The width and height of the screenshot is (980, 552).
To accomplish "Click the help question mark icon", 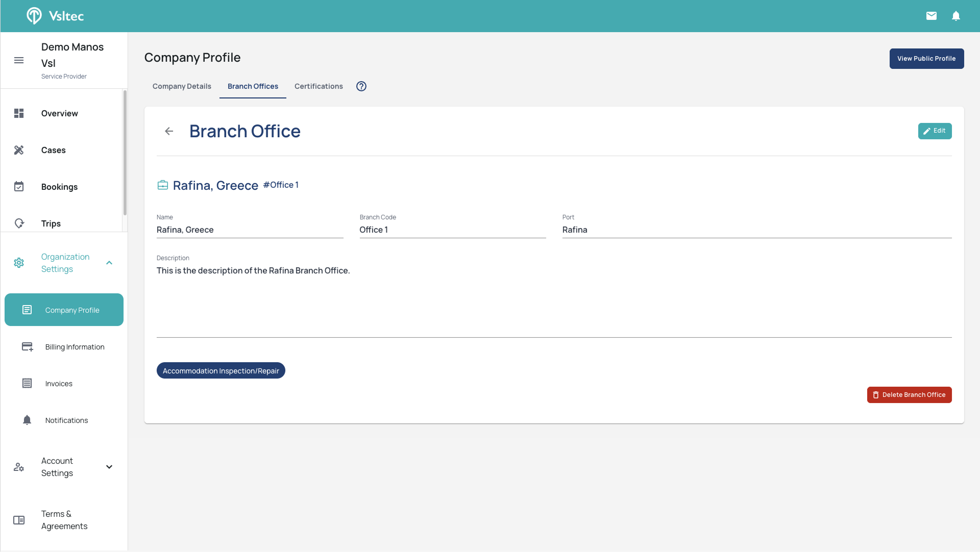I will [361, 86].
